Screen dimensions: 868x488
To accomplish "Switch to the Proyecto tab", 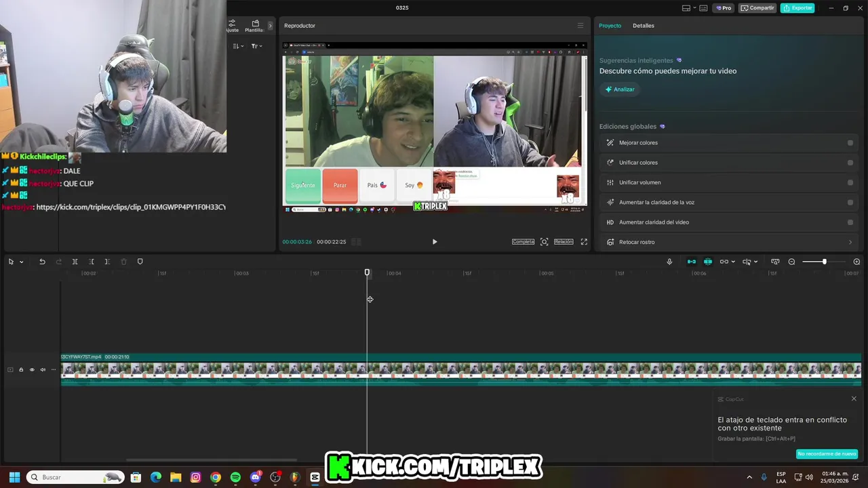I will [x=610, y=26].
